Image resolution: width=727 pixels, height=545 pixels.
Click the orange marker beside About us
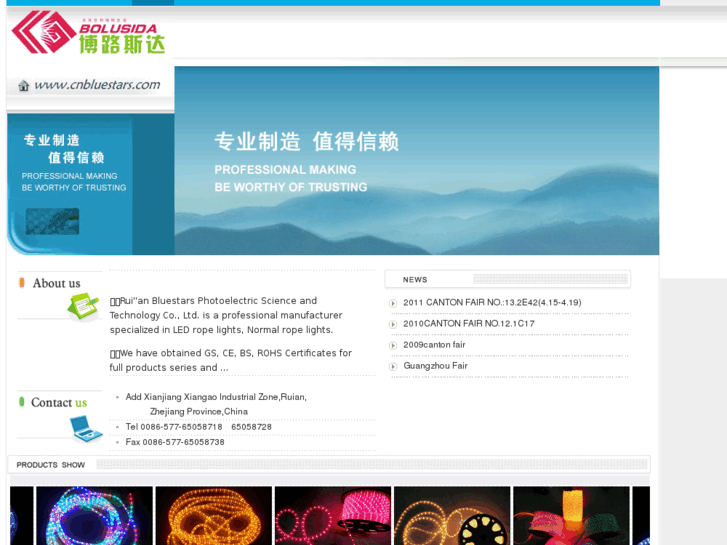point(22,282)
